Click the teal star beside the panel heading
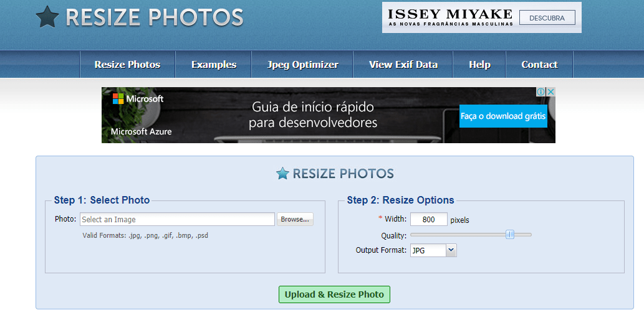Image resolution: width=644 pixels, height=315 pixels. [x=282, y=174]
